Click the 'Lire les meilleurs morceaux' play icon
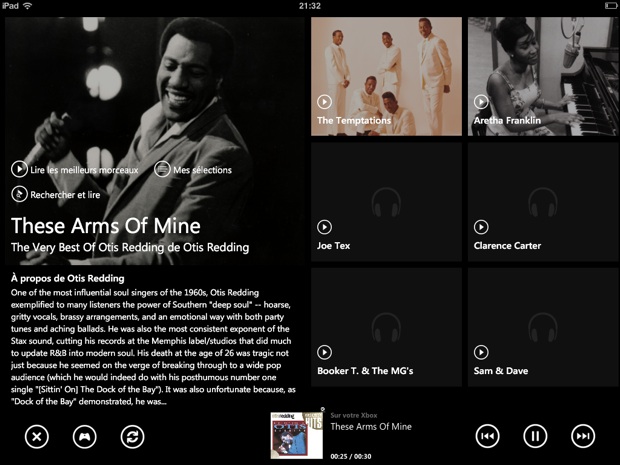620x465 pixels. [x=19, y=169]
